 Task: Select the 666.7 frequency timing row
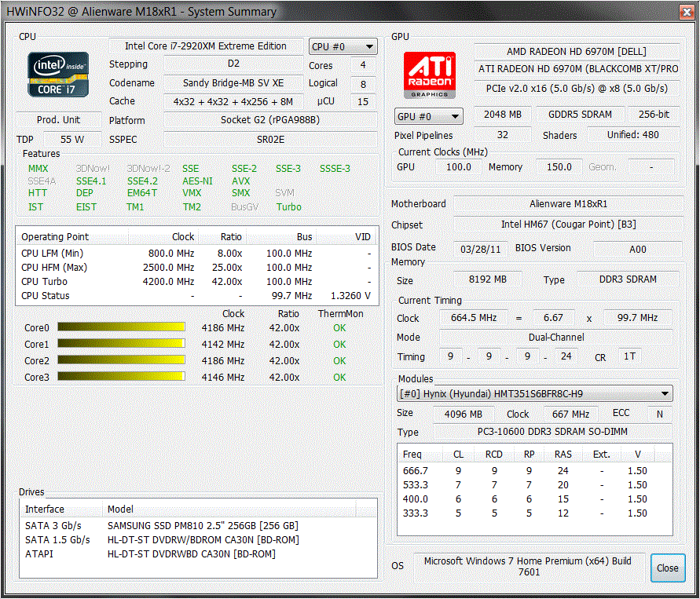click(x=534, y=470)
